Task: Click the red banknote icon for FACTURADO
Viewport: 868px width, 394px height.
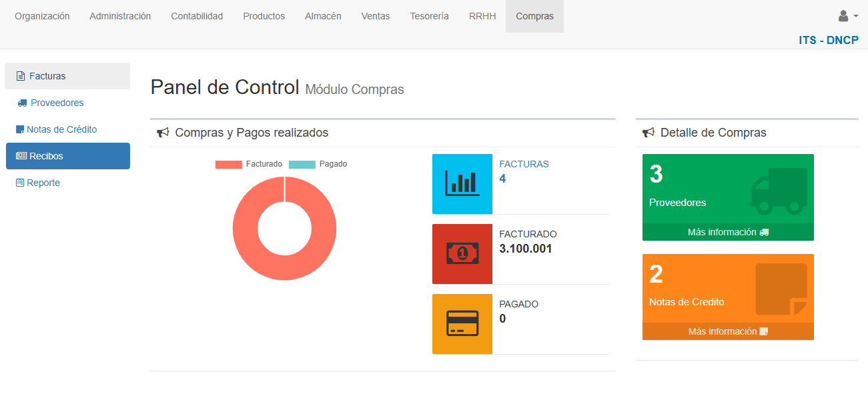Action: pyautogui.click(x=462, y=254)
